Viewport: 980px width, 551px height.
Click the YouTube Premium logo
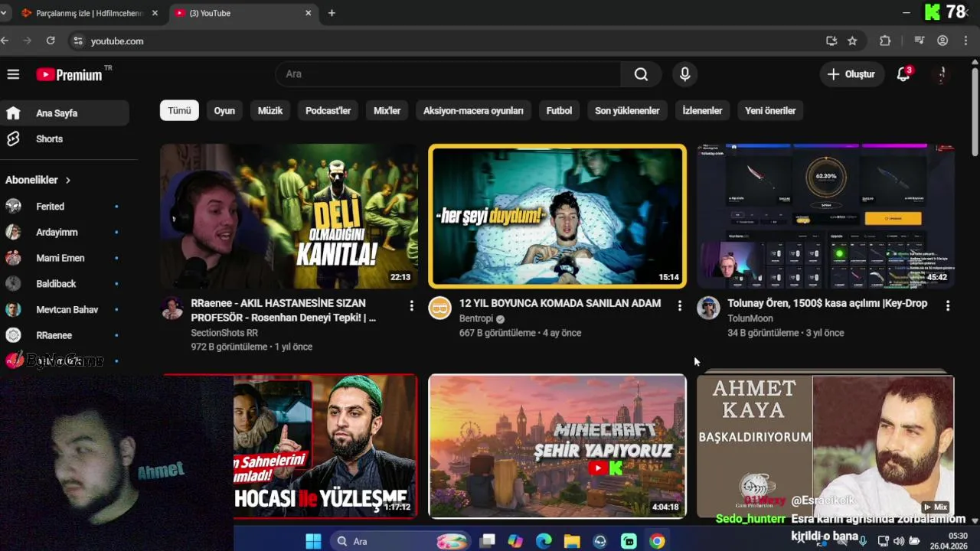click(70, 74)
